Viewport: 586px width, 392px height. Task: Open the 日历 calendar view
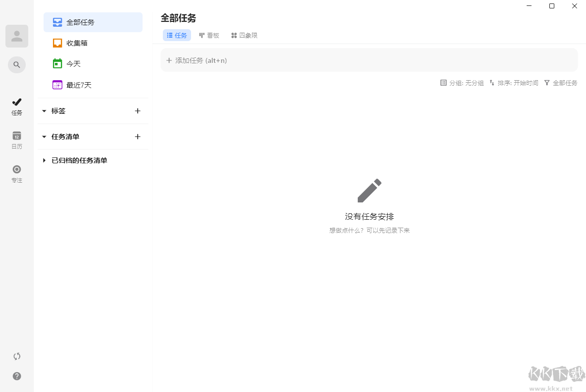click(17, 140)
